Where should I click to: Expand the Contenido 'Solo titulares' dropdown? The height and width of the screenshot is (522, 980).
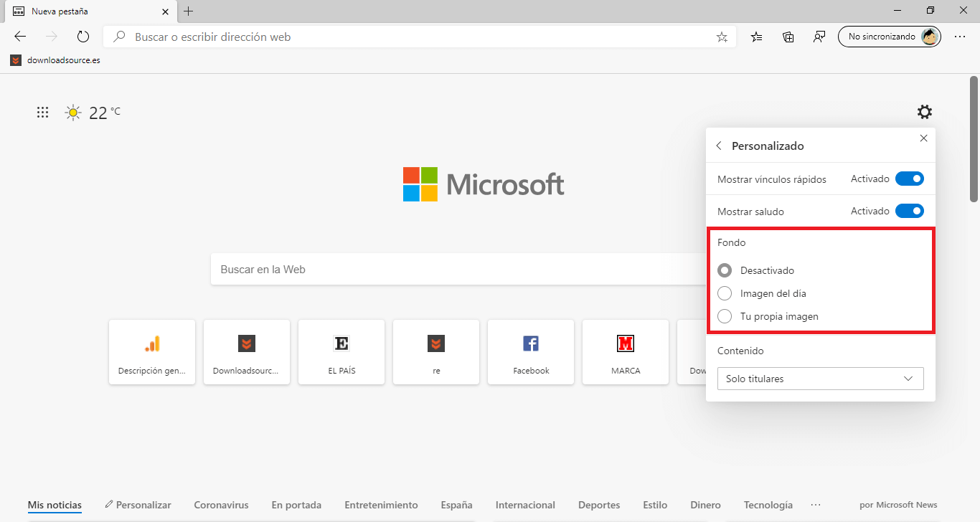click(821, 379)
